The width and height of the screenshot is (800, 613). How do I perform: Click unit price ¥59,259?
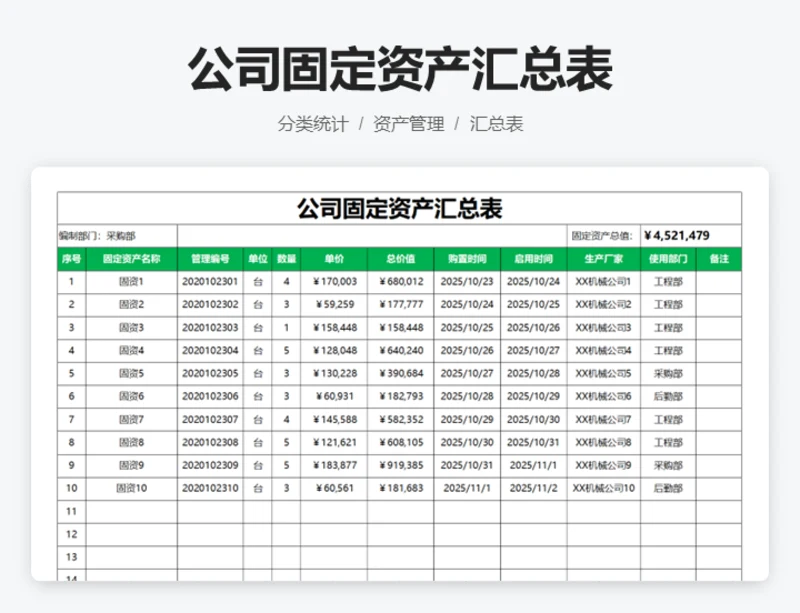tap(334, 305)
